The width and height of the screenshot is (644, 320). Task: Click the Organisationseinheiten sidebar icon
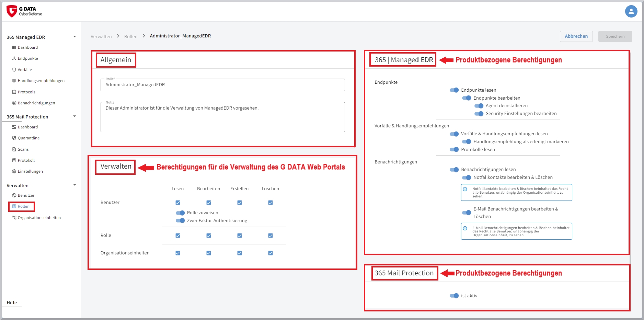pos(14,218)
